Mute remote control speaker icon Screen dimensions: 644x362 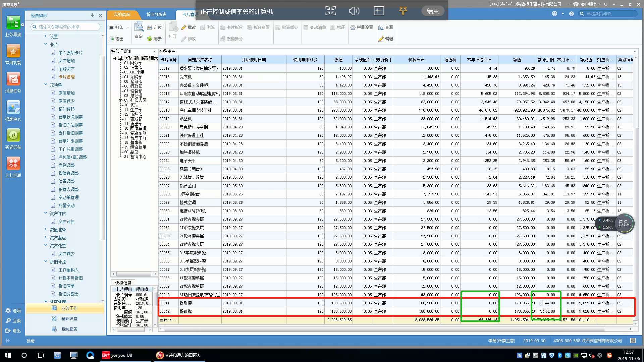point(354,11)
